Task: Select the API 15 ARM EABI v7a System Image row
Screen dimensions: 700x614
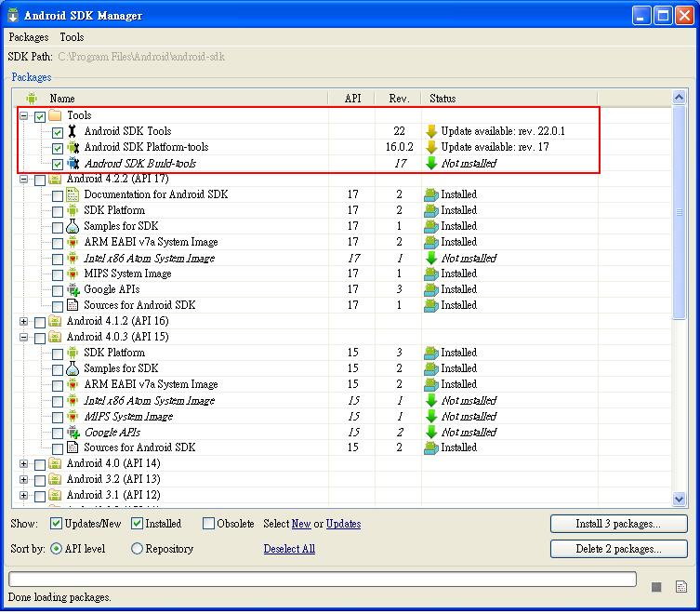Action: pos(342,384)
